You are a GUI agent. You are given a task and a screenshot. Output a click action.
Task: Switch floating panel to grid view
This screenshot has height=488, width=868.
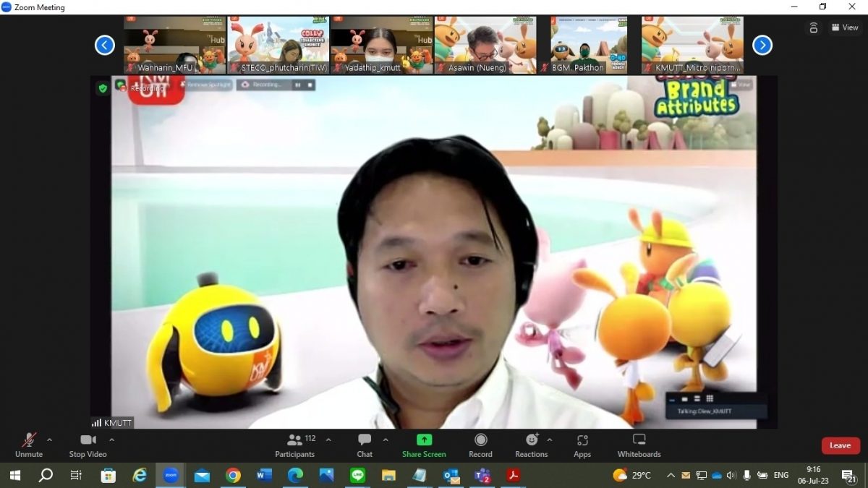coord(710,398)
